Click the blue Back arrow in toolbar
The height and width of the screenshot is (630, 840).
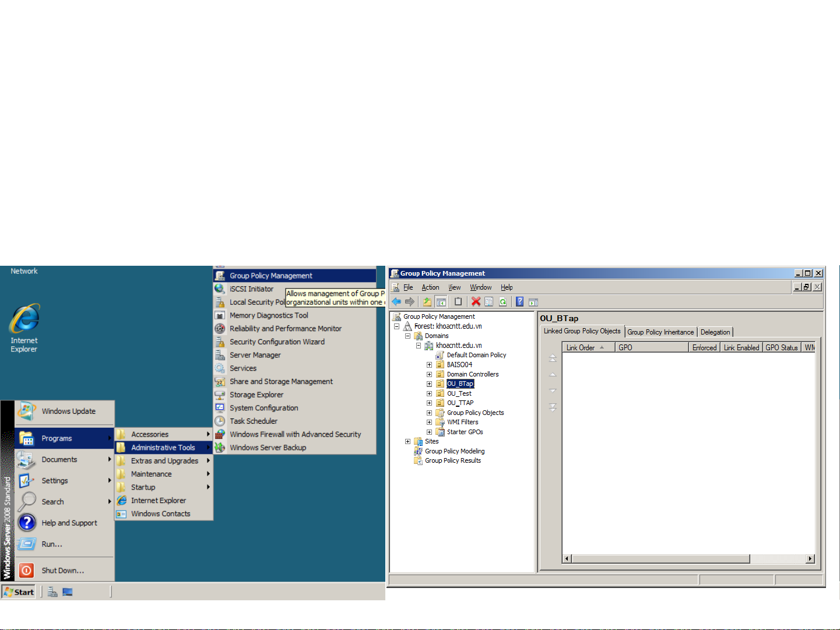[x=396, y=301]
